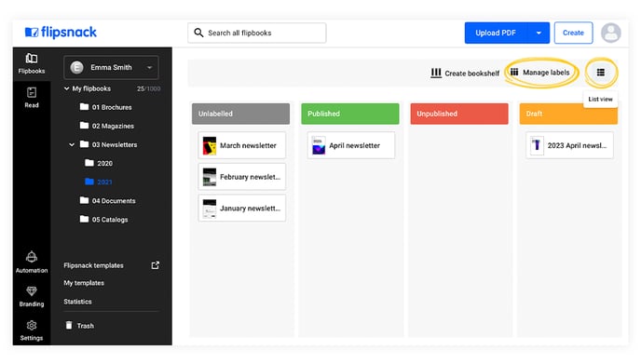Click April newsletter thumbnail image
The image size is (641, 364).
(x=319, y=145)
